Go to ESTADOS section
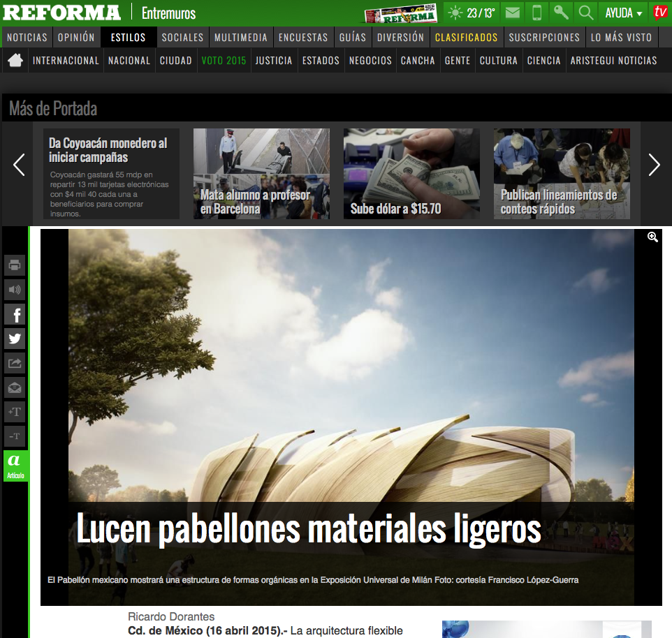 click(x=321, y=60)
